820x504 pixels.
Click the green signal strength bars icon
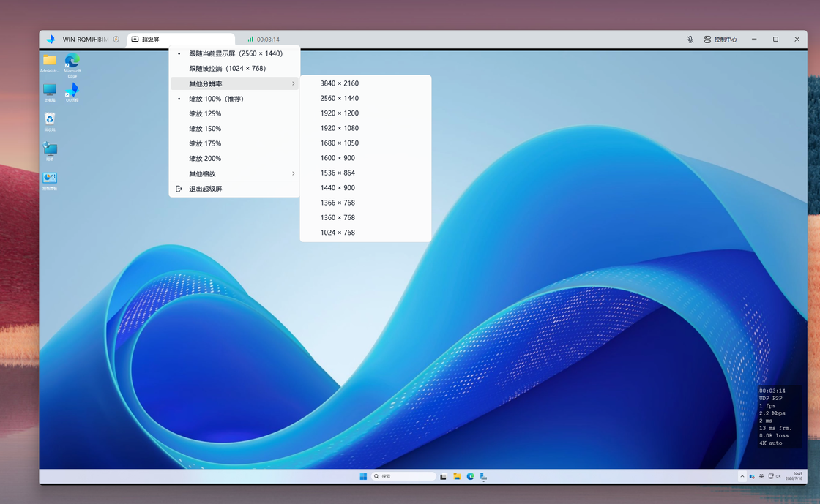250,40
